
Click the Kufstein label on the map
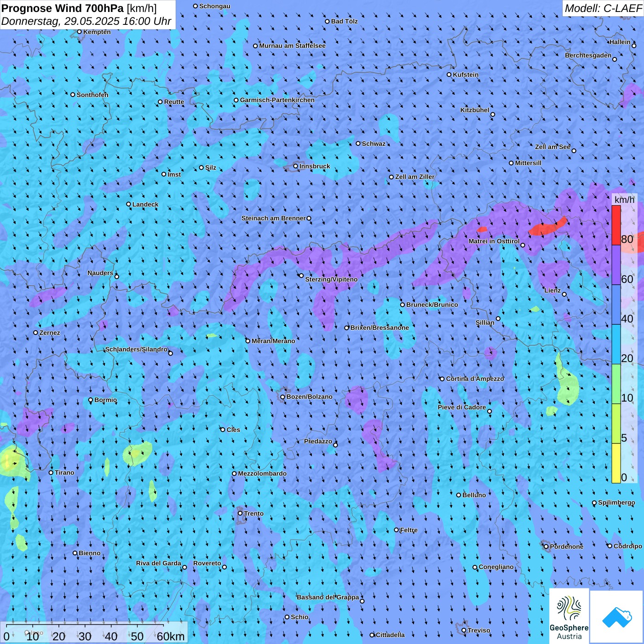[466, 75]
